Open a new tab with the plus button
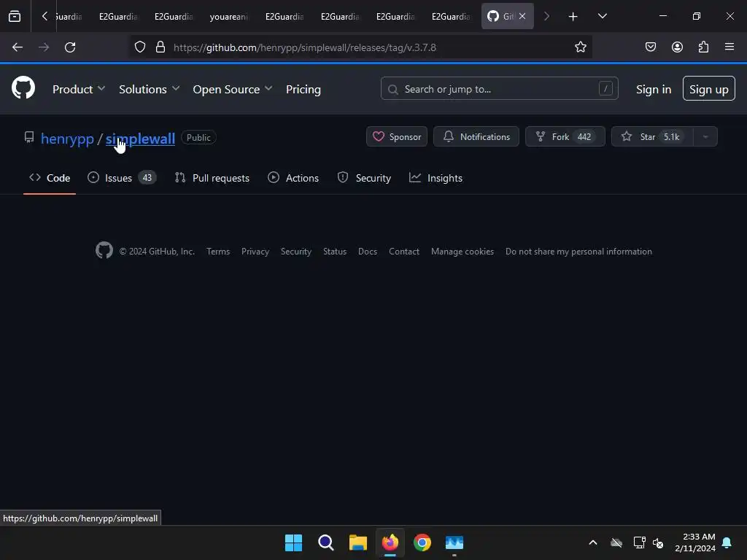This screenshot has width=747, height=560. [x=573, y=17]
